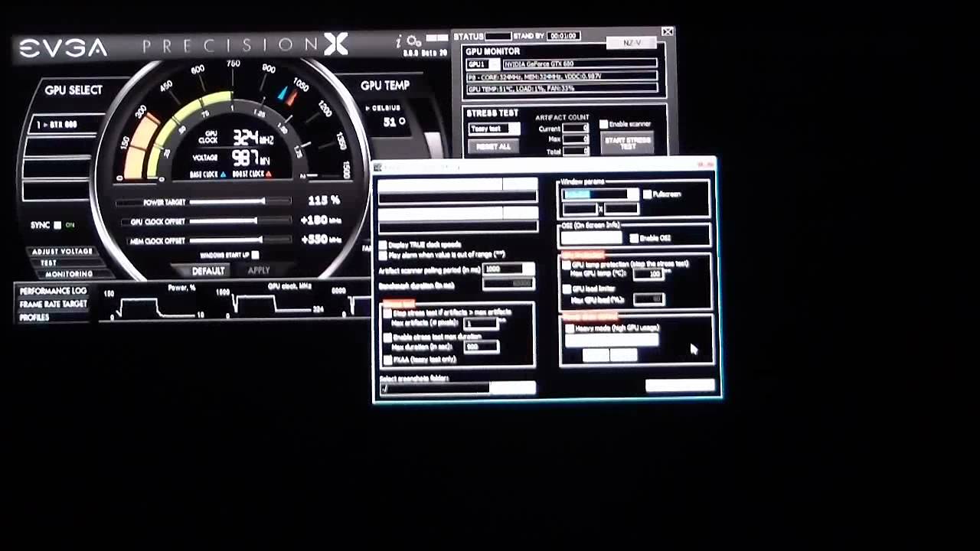Click the Max GPU load field
This screenshot has height=551, width=980.
point(649,299)
